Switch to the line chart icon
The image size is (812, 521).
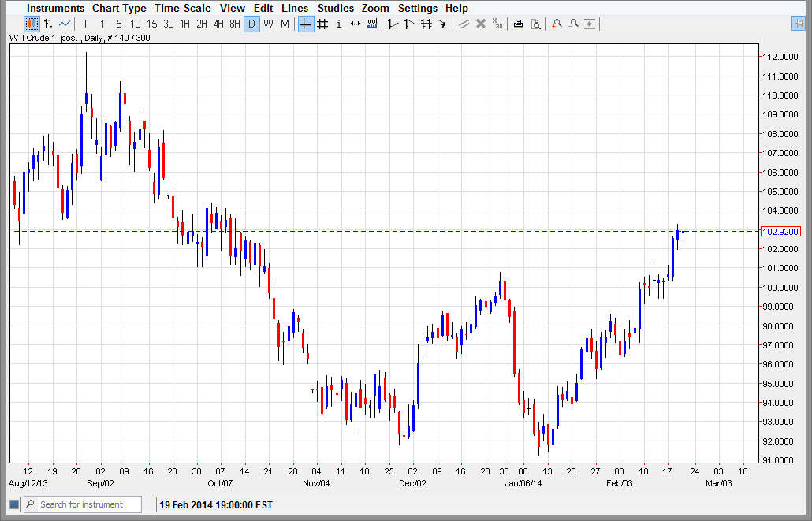coord(65,24)
